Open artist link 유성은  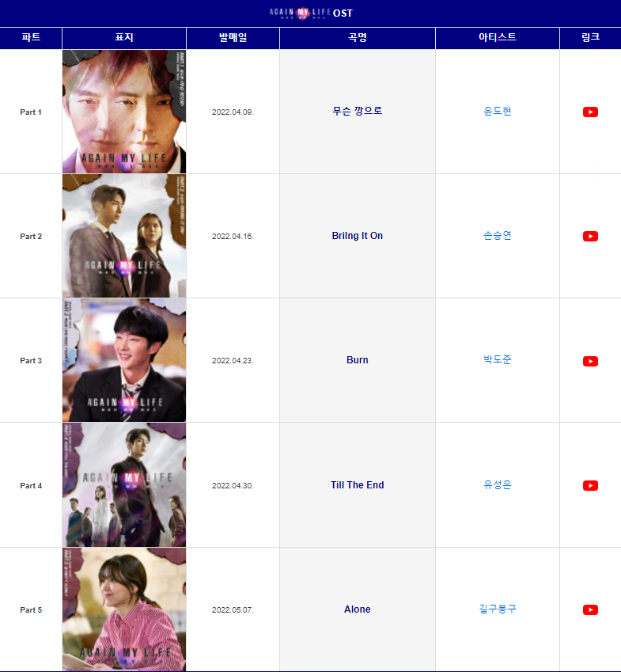(498, 484)
